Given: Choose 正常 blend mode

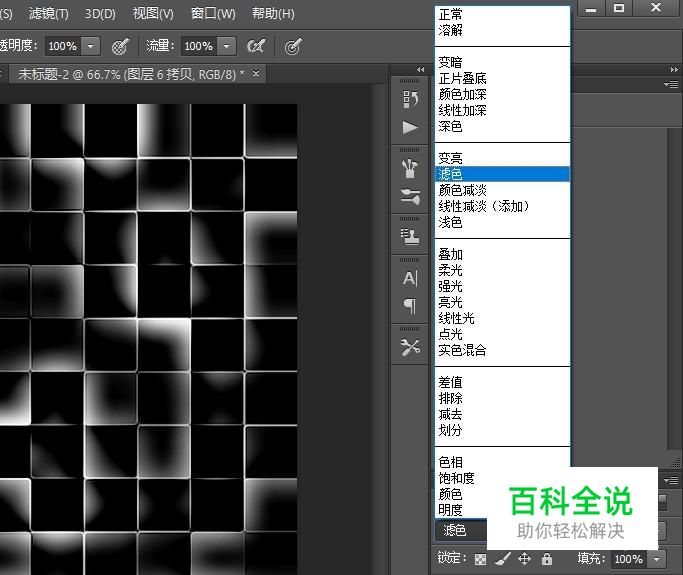Looking at the screenshot, I should 502,14.
